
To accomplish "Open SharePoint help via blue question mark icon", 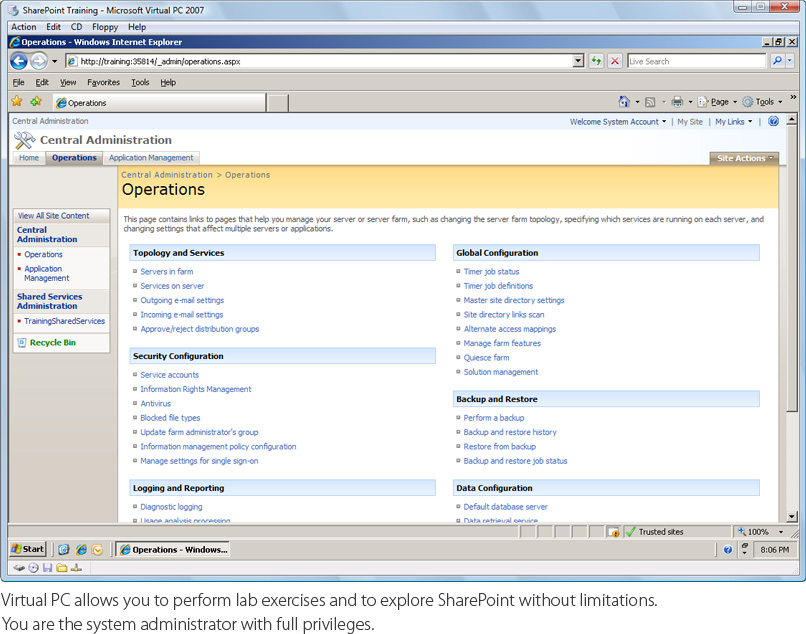I will (x=773, y=121).
